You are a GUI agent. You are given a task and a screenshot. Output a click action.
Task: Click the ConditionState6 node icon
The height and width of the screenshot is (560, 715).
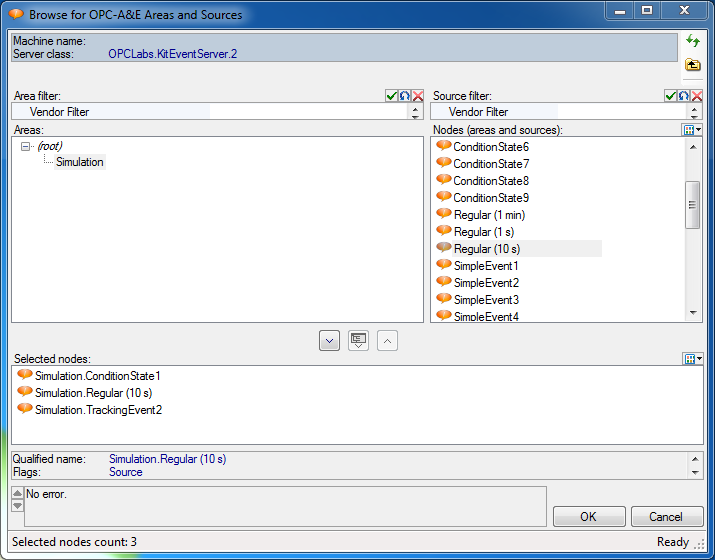(444, 146)
